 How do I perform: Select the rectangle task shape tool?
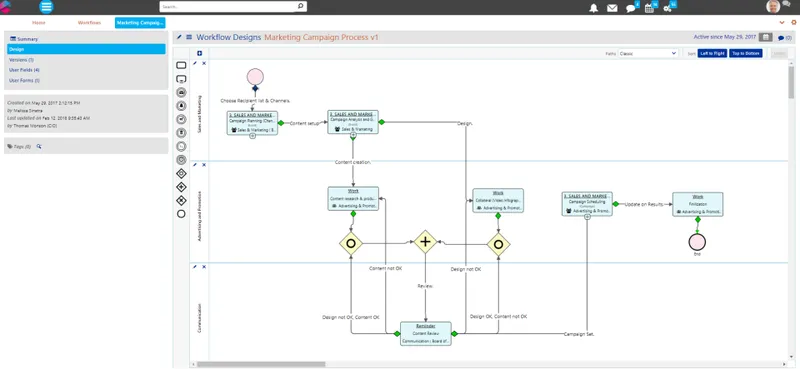(x=181, y=65)
